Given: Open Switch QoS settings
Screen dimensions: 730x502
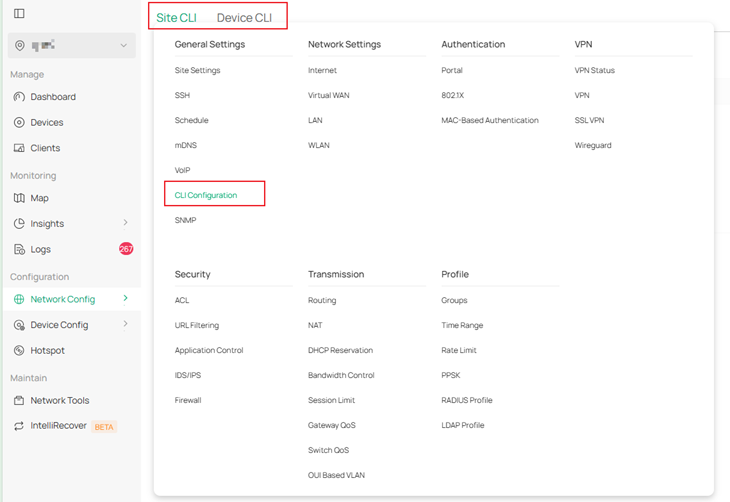Looking at the screenshot, I should pyautogui.click(x=328, y=450).
